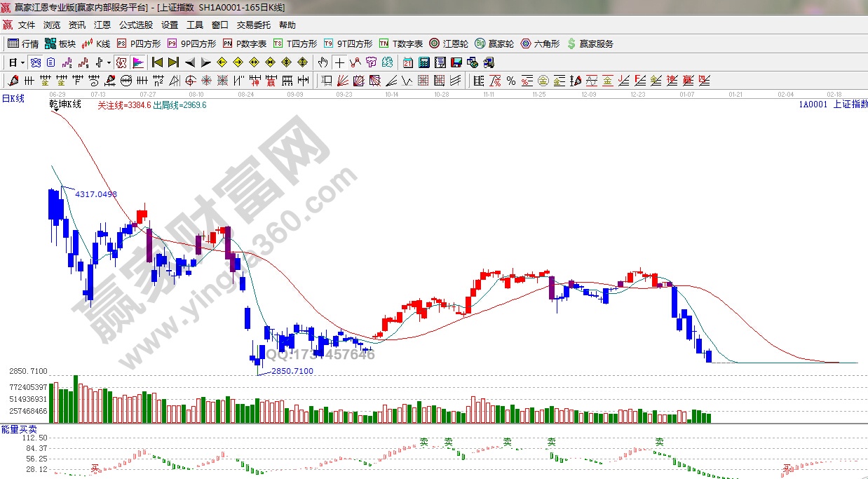Select the hand pan tool
Screen dimensions: 868x479
(323, 62)
